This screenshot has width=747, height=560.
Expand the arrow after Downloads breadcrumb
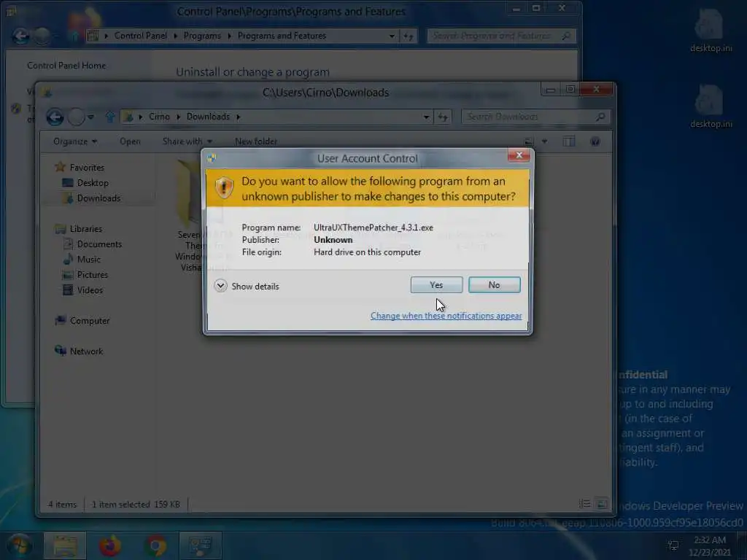point(239,117)
